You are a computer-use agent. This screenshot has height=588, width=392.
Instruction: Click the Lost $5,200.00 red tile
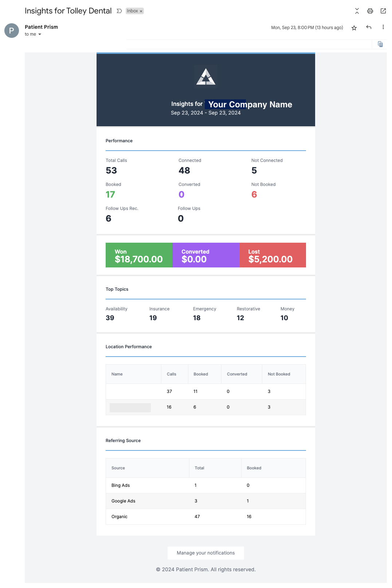tap(273, 255)
